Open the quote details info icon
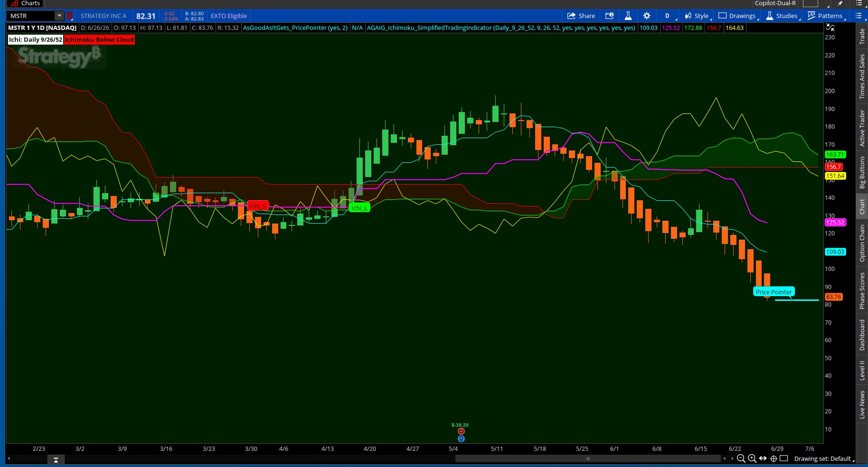 tap(609, 16)
